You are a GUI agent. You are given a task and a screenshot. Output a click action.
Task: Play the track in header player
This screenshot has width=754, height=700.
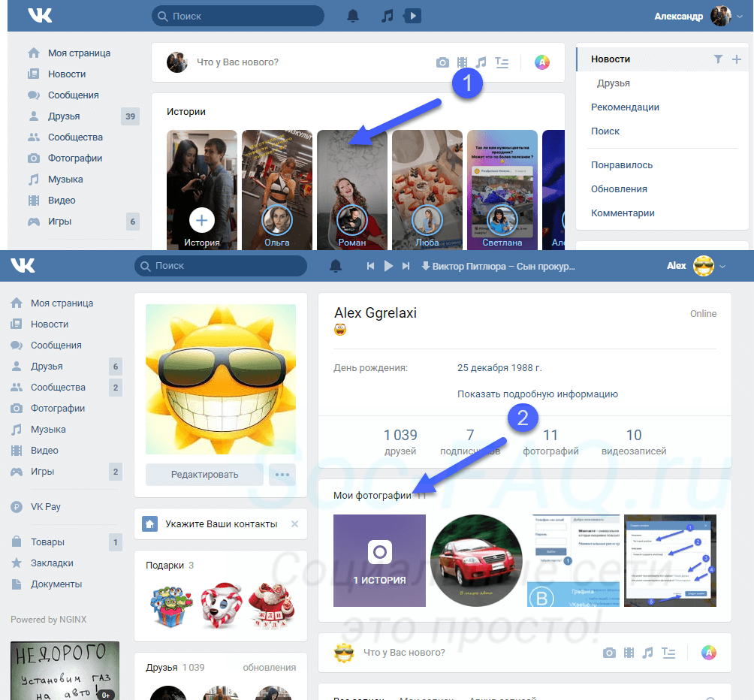[x=388, y=266]
